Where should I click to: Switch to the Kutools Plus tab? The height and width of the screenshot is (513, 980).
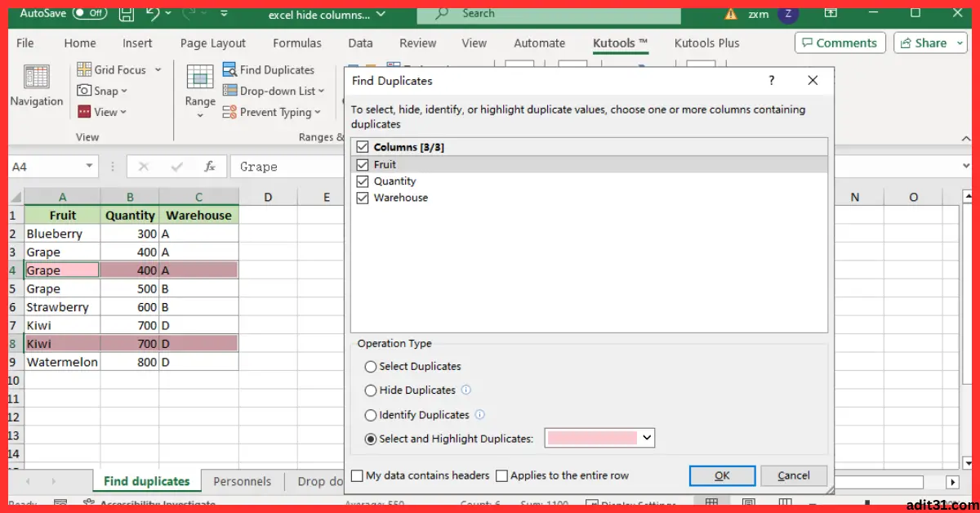click(x=707, y=43)
